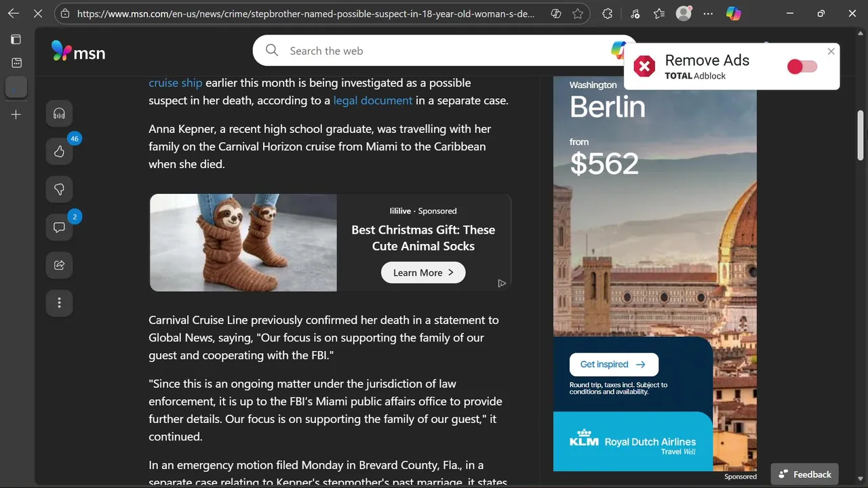Open the Feedback button
This screenshot has width=868, height=488.
(x=805, y=474)
